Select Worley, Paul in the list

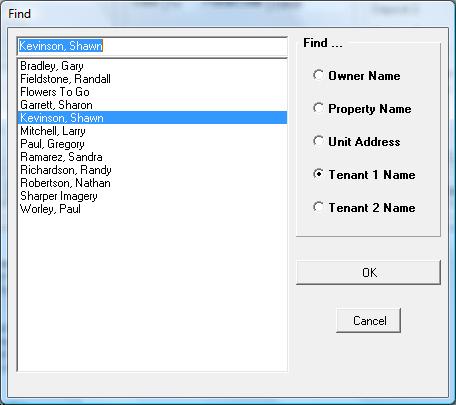pos(152,209)
